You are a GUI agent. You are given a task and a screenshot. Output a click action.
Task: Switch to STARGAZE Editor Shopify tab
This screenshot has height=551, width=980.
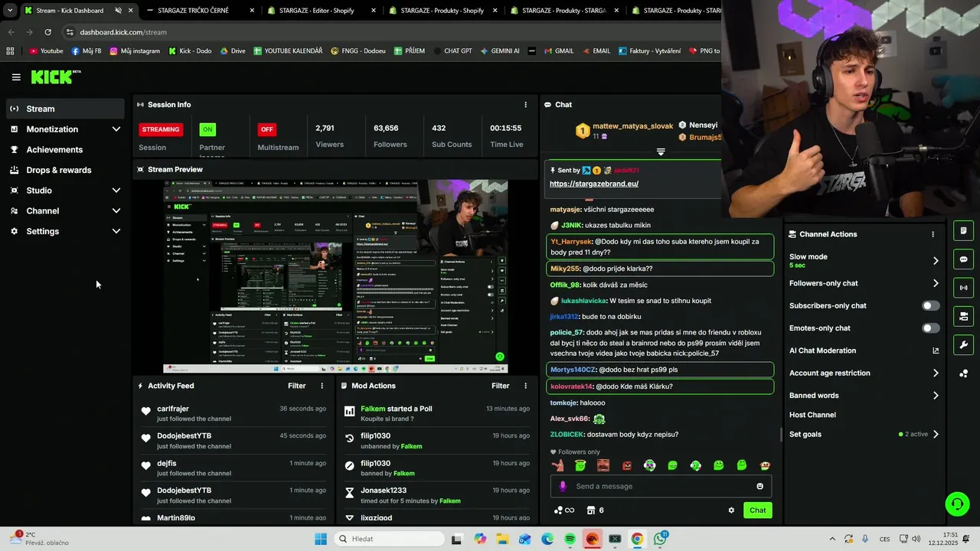click(x=322, y=11)
